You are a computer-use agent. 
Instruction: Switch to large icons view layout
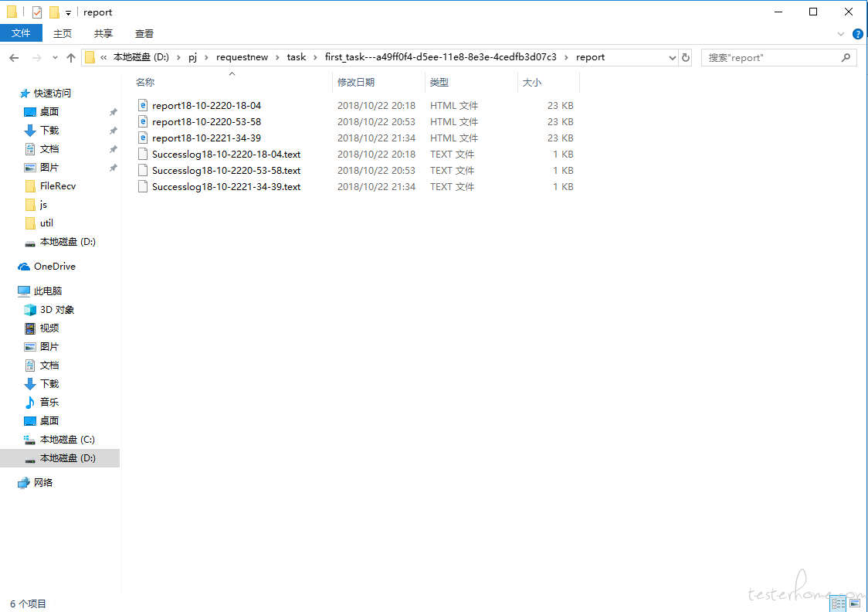point(855,603)
